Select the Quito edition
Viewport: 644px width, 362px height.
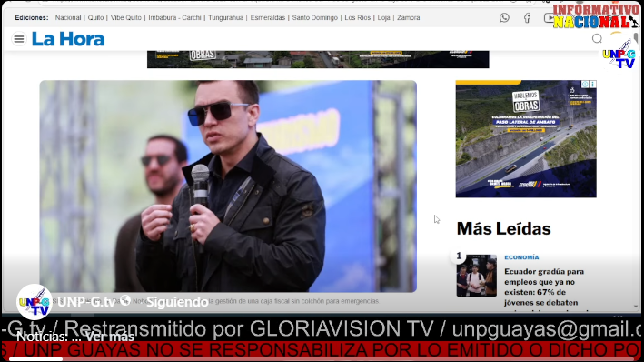pos(95,17)
